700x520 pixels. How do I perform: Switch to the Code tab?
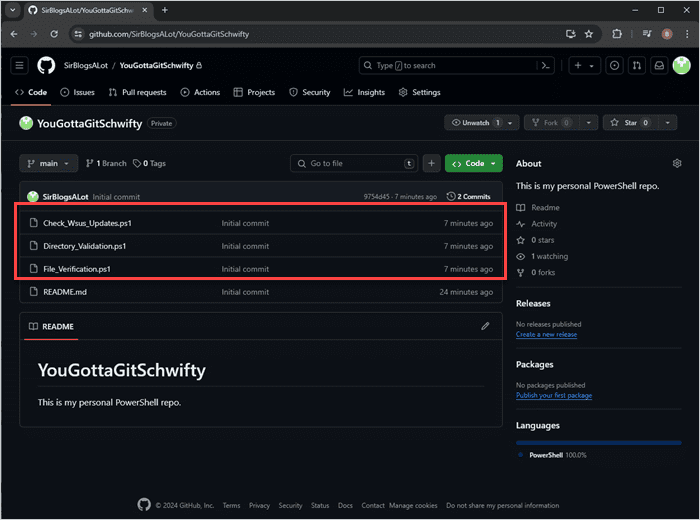[31, 92]
